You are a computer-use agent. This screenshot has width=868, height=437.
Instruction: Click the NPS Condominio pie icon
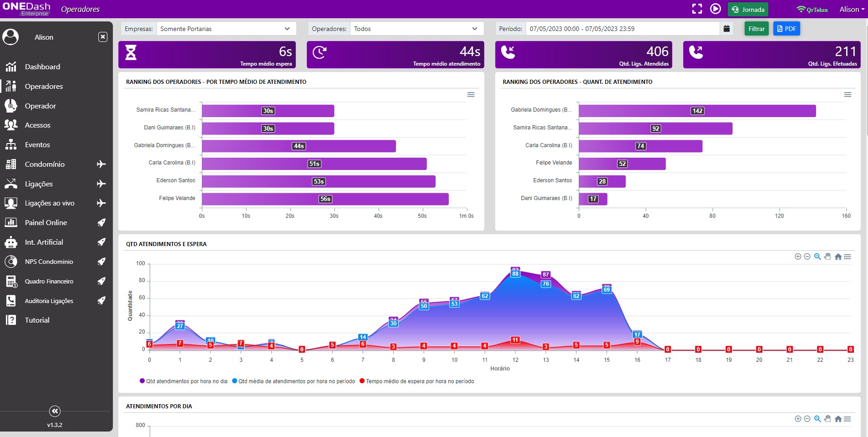(11, 262)
